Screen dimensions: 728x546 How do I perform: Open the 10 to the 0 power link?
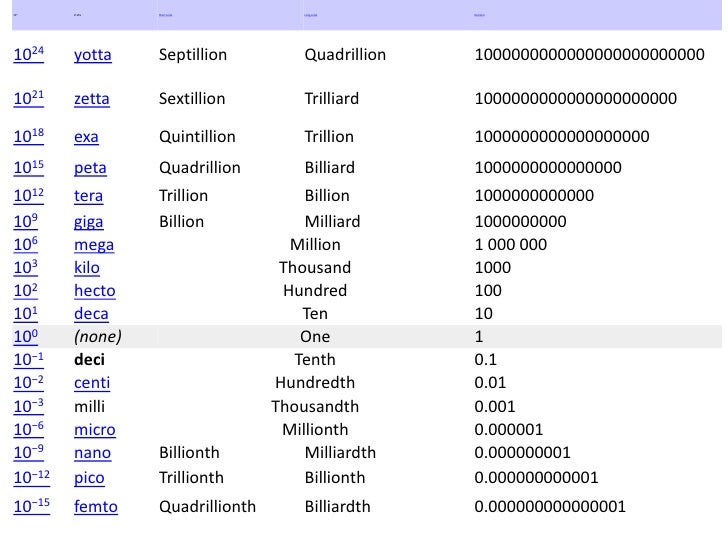pos(26,336)
